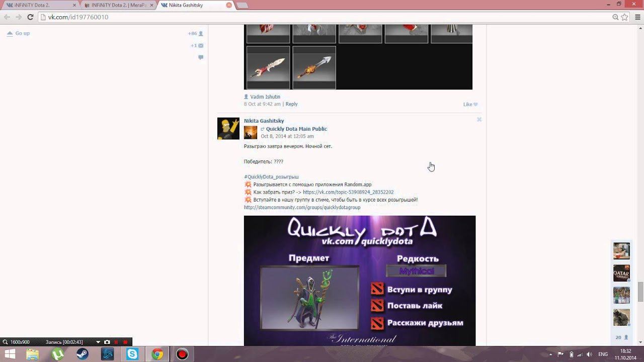Image resolution: width=644 pixels, height=362 pixels.
Task: Take a snapshot with recorder camera icon
Action: click(x=107, y=342)
